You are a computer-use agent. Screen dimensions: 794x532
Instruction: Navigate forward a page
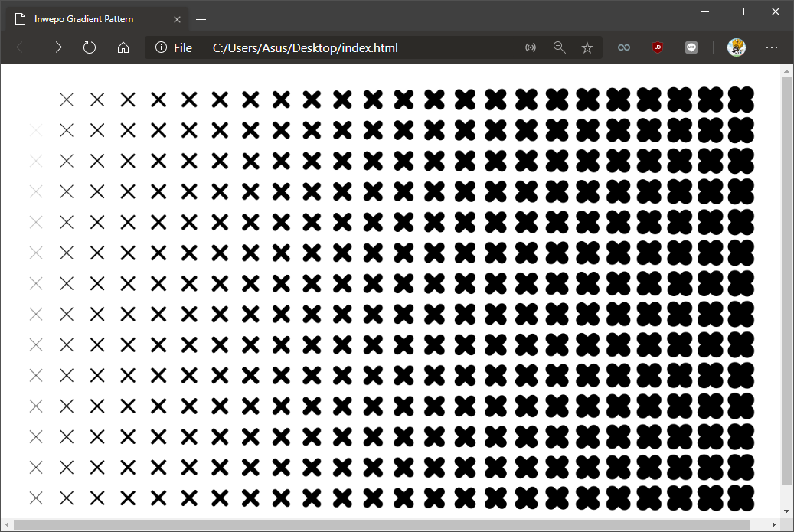pyautogui.click(x=55, y=47)
